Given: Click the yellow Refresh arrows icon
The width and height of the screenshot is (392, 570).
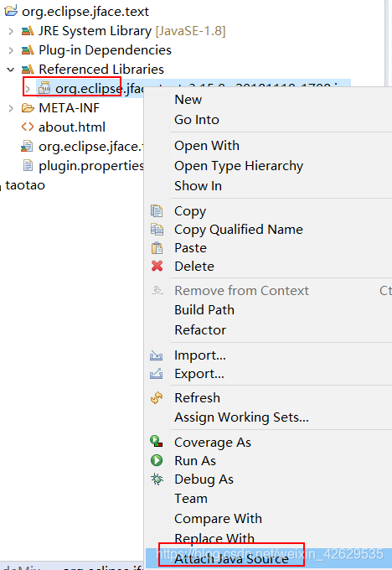Looking at the screenshot, I should point(157,397).
